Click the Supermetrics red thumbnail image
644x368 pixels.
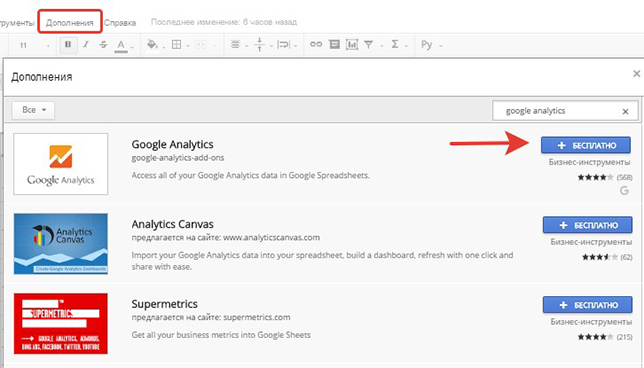click(x=61, y=323)
